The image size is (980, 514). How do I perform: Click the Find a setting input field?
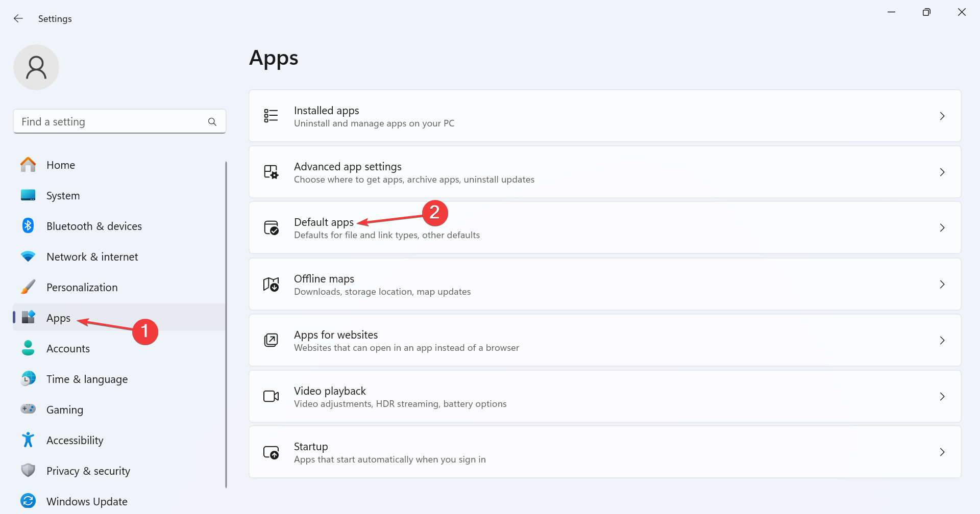[102, 121]
